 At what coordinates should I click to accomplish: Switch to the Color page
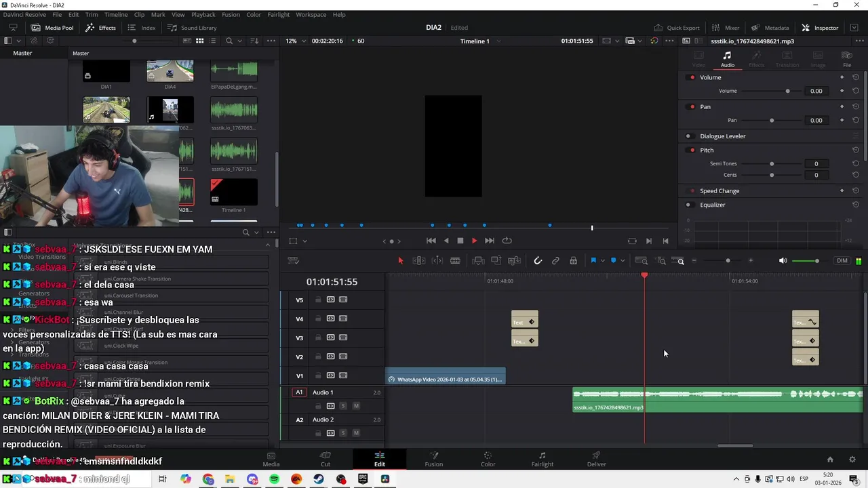pos(488,459)
